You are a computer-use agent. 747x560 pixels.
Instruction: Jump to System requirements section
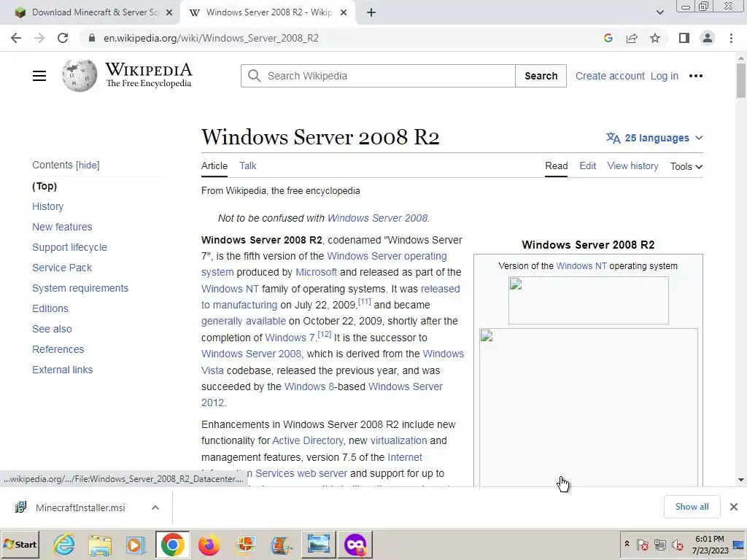(x=80, y=289)
